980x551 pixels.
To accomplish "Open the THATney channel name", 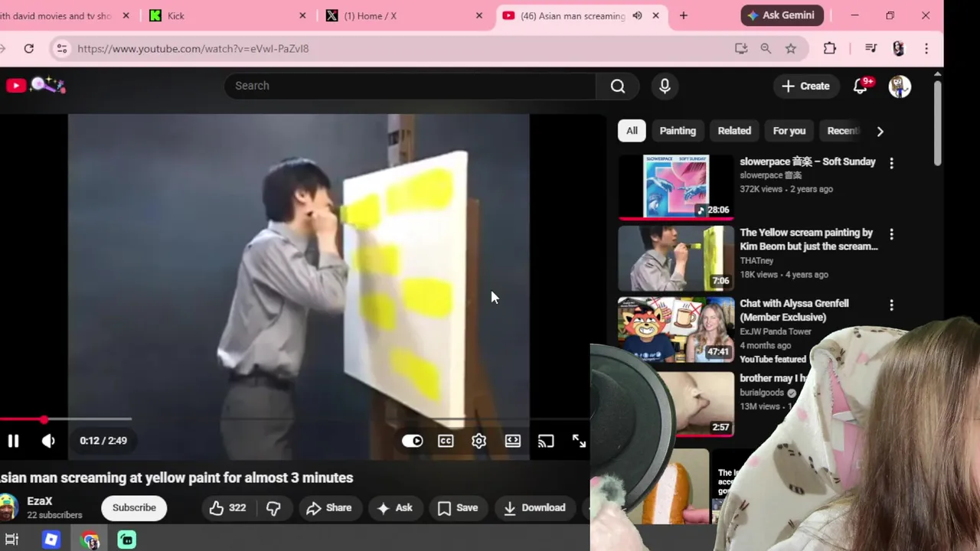I will pyautogui.click(x=756, y=261).
